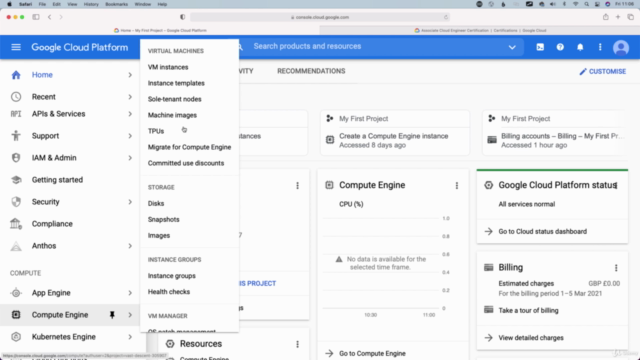Click the Kubernetes Engine icon
This screenshot has width=640, height=360.
(x=16, y=337)
